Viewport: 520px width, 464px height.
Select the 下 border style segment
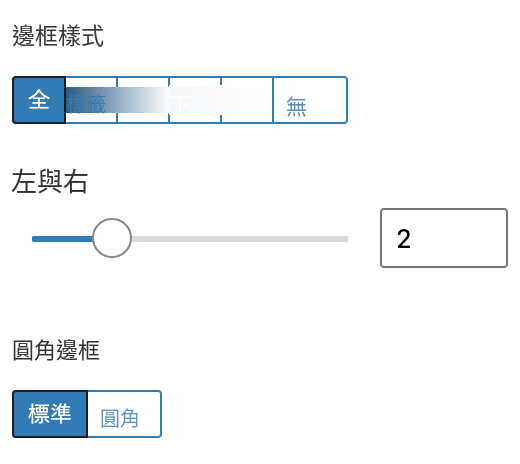[x=195, y=100]
